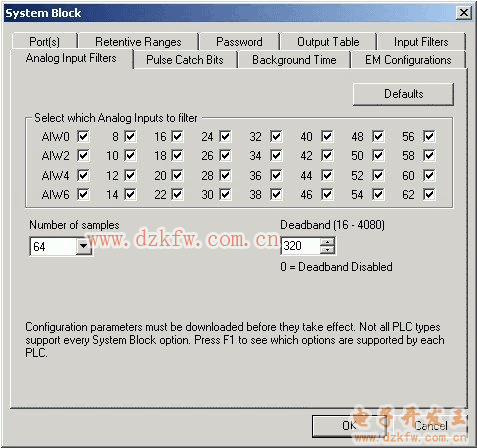Uncheck analog input 50 checkbox
477x448 pixels.
pos(378,155)
